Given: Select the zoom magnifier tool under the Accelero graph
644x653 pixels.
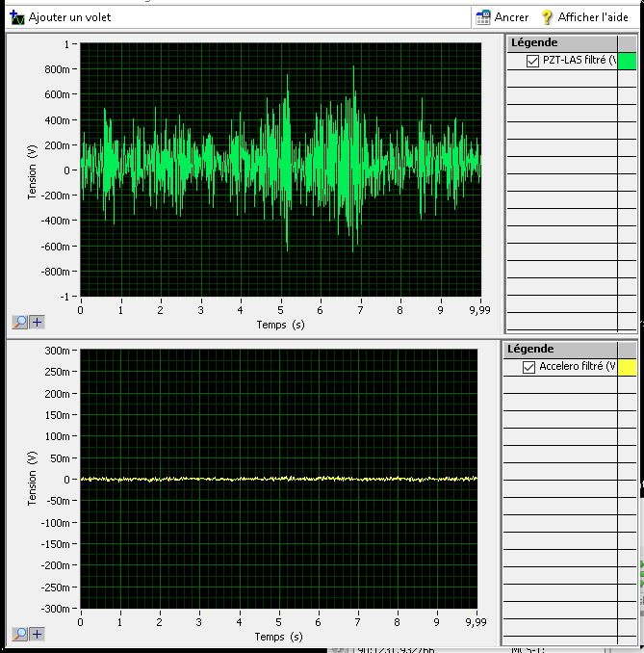Looking at the screenshot, I should [20, 634].
